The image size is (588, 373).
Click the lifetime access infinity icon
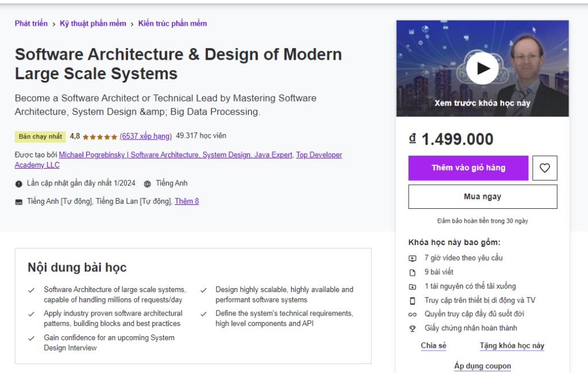(x=411, y=314)
